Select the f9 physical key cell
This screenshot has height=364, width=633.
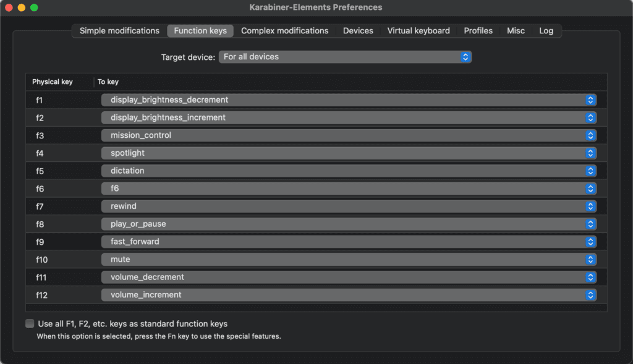[40, 242]
